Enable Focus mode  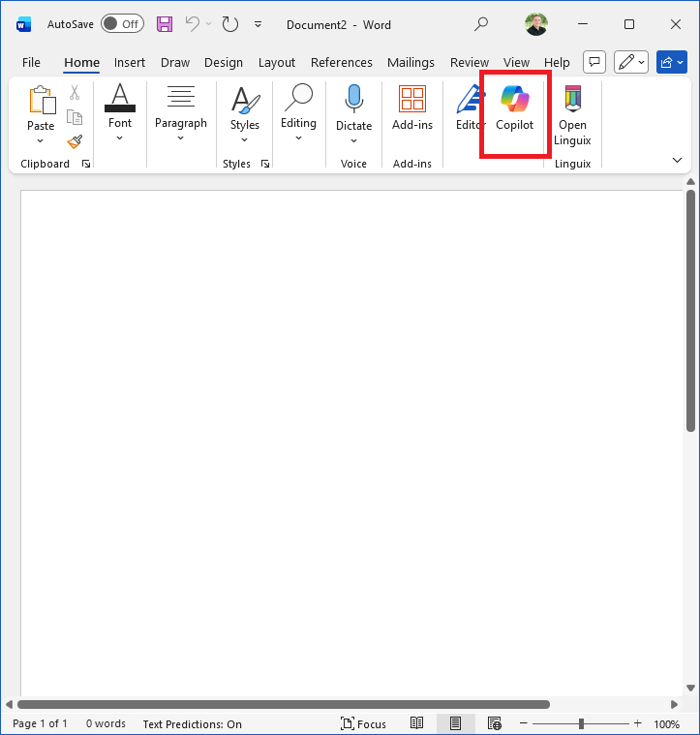(x=363, y=723)
